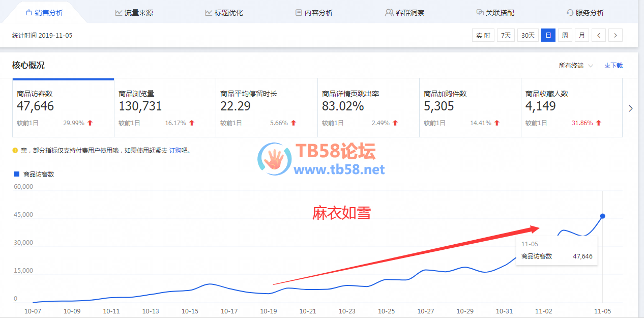Open the 服务分析 tab
The image size is (644, 318).
point(585,13)
